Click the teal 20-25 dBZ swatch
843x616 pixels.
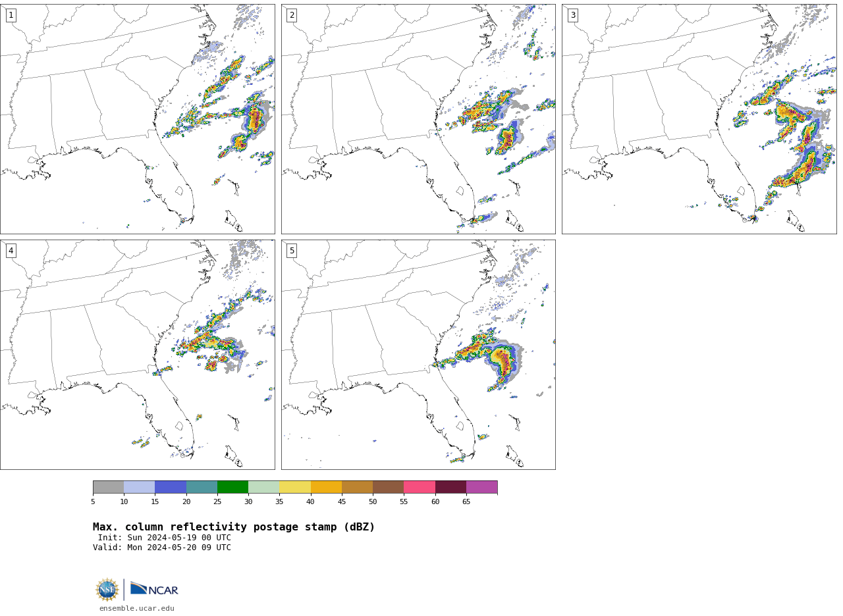pyautogui.click(x=202, y=487)
